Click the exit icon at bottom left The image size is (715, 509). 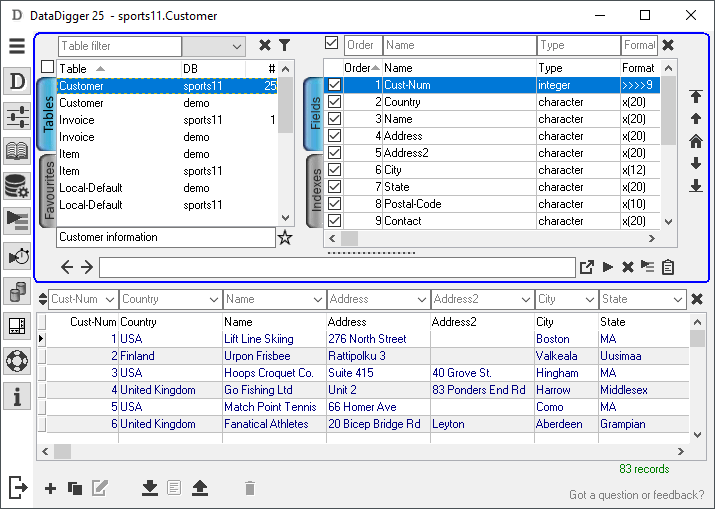point(17,487)
